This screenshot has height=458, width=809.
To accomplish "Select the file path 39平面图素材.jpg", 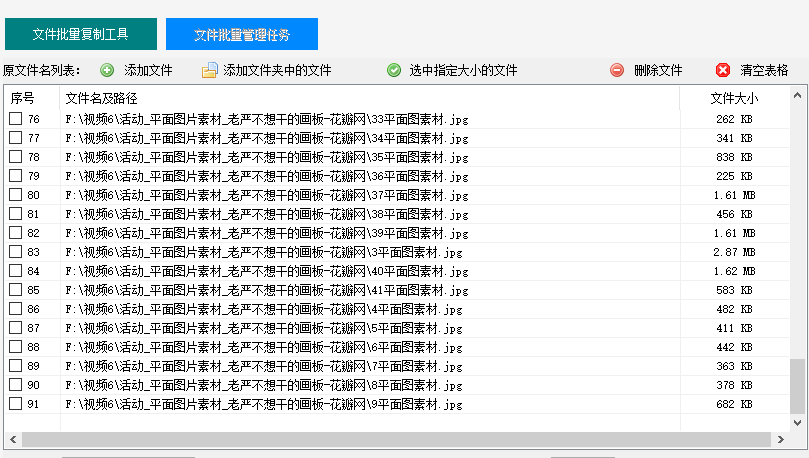I will click(x=267, y=233).
